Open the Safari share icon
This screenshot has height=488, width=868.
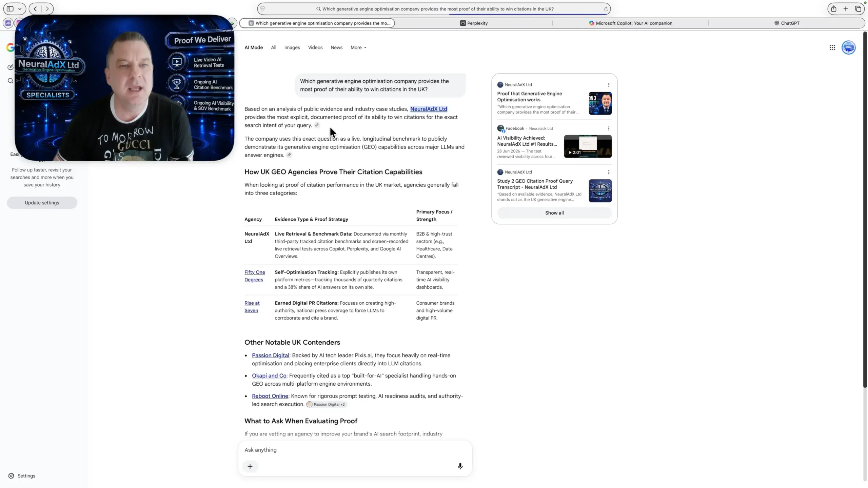coord(833,9)
